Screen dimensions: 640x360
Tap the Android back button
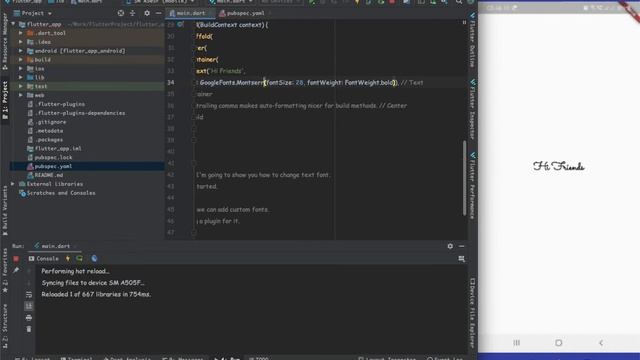[x=601, y=343]
